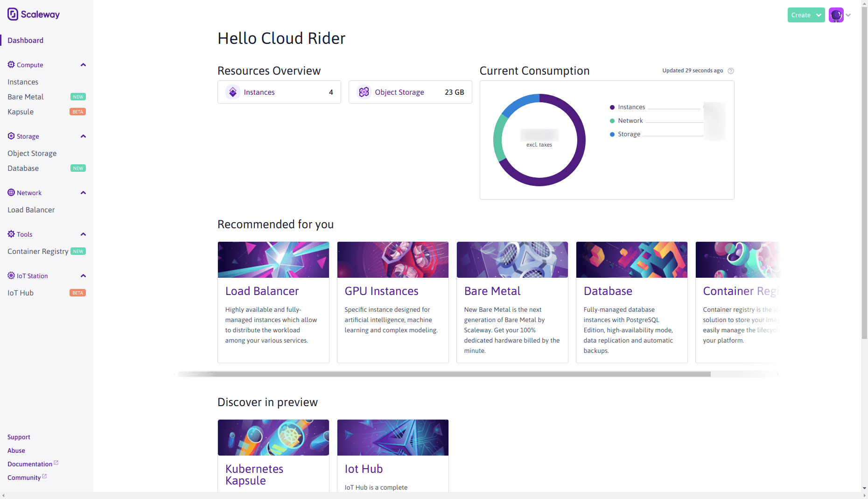Open Database in the sidebar
The height and width of the screenshot is (499, 868).
[23, 168]
